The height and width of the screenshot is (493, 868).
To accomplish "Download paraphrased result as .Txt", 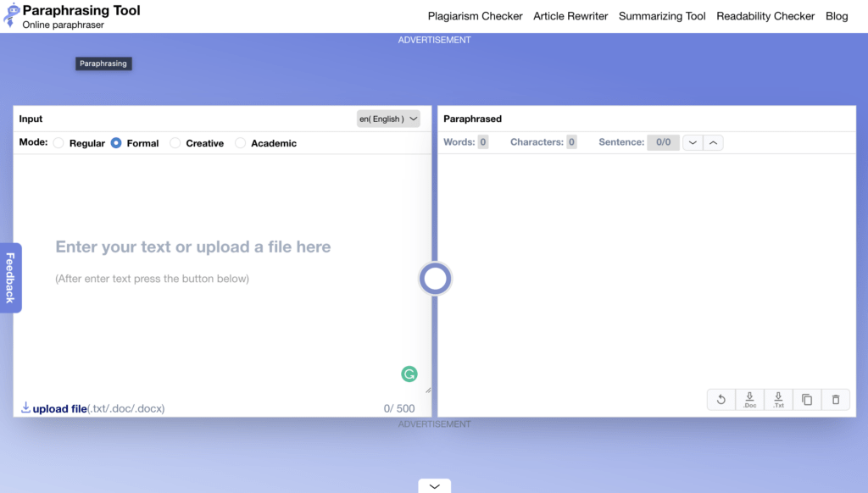I will 779,400.
